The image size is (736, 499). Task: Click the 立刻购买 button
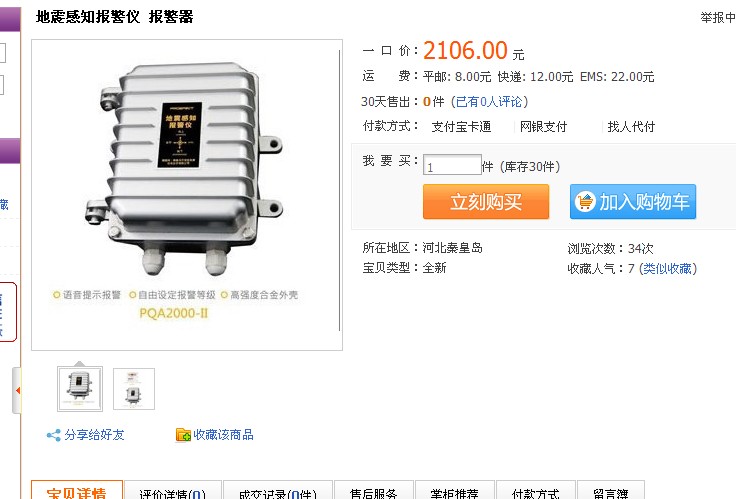[x=486, y=201]
